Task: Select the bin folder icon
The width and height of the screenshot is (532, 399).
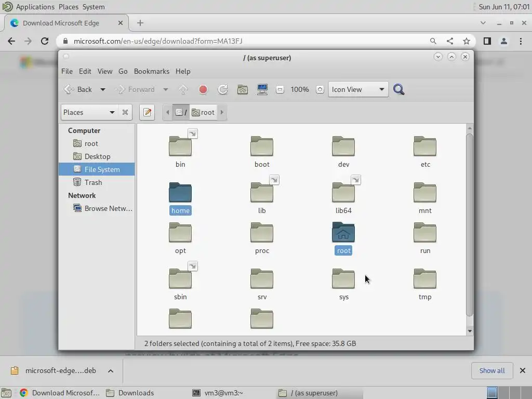Action: pos(180,146)
